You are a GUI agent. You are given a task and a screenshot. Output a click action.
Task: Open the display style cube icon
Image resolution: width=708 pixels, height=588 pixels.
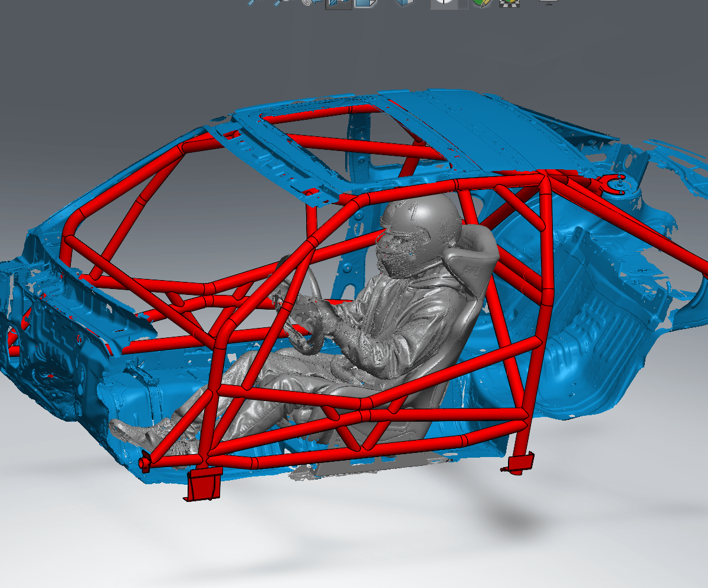[x=405, y=3]
